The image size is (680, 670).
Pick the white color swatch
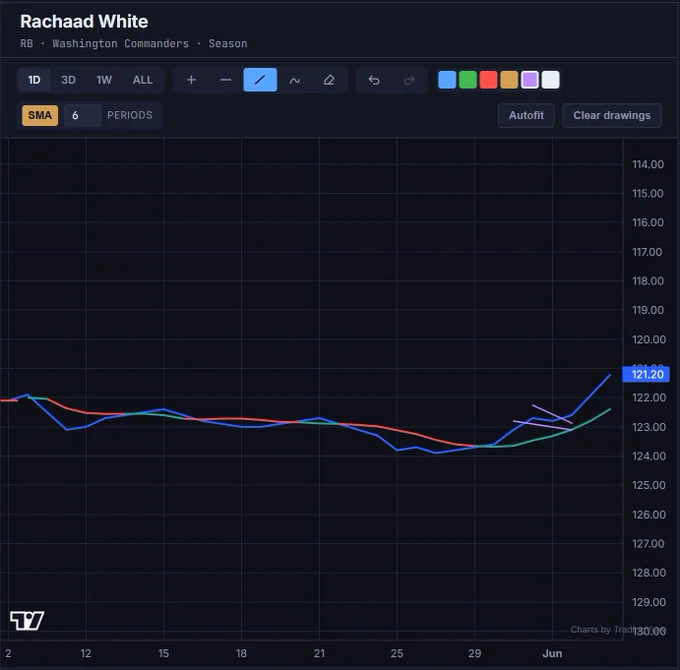pyautogui.click(x=550, y=80)
